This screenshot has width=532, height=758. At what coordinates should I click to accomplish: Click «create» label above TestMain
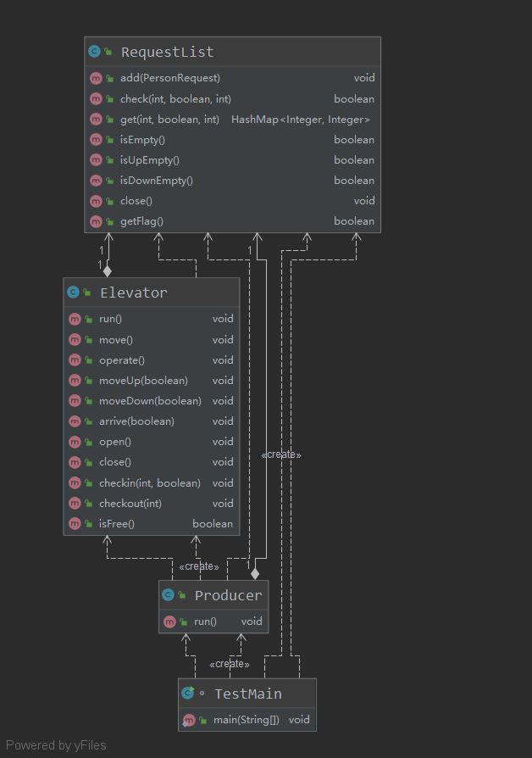coord(230,664)
